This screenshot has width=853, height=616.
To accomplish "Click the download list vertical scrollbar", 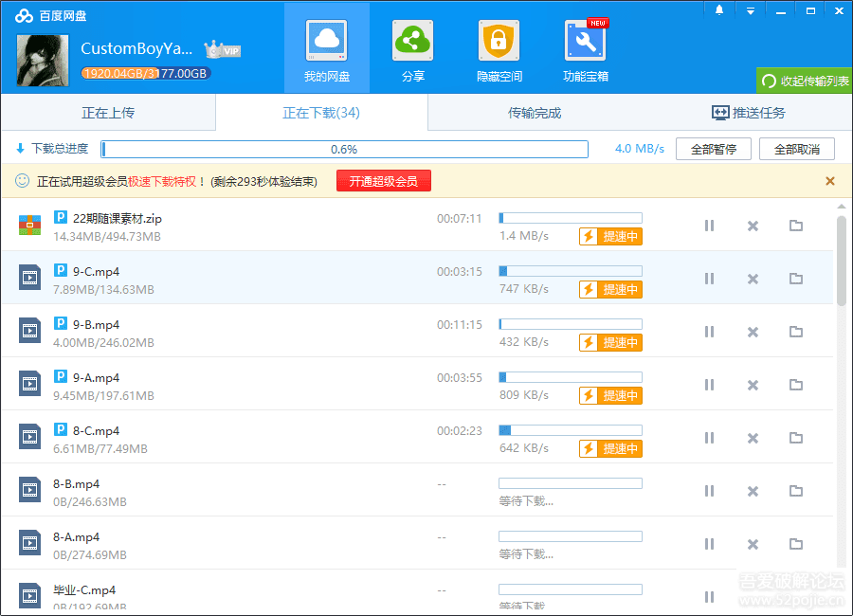I will click(841, 262).
